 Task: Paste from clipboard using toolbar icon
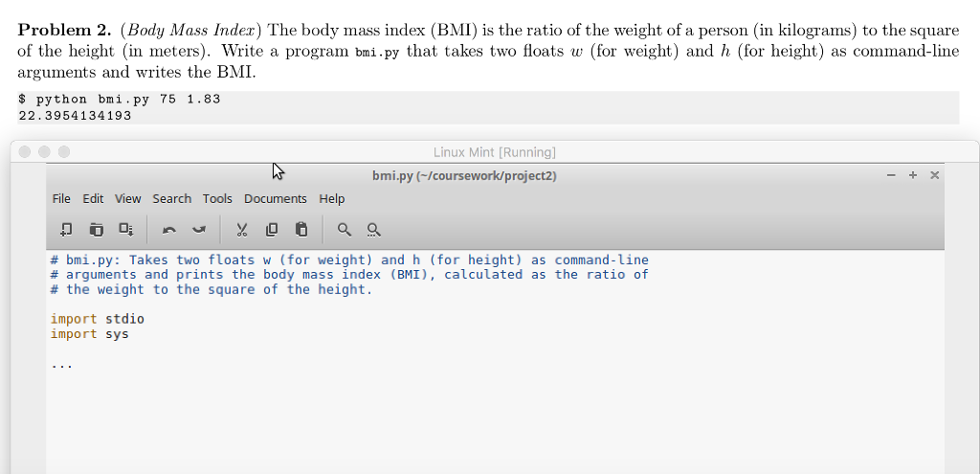click(x=301, y=230)
